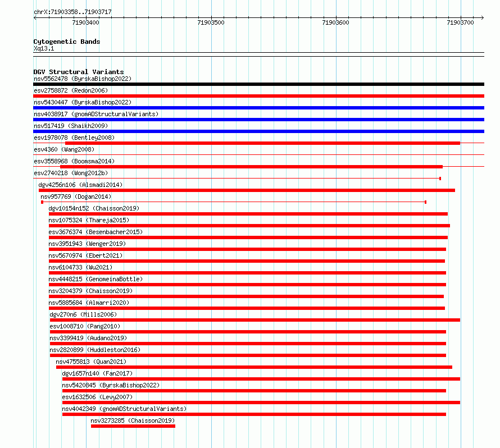Open nsv5420845 (ByrskaBishop2022) label
This screenshot has width=500, height=448.
[111, 385]
